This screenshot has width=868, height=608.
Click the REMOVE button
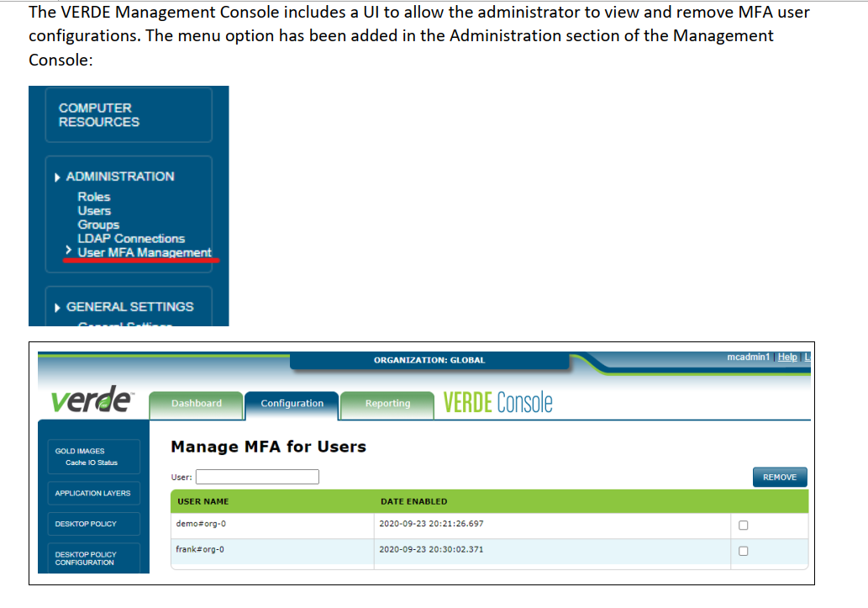pos(780,477)
